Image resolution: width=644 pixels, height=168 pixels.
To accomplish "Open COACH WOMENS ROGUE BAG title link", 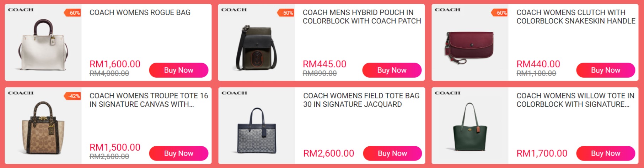I will pyautogui.click(x=140, y=12).
